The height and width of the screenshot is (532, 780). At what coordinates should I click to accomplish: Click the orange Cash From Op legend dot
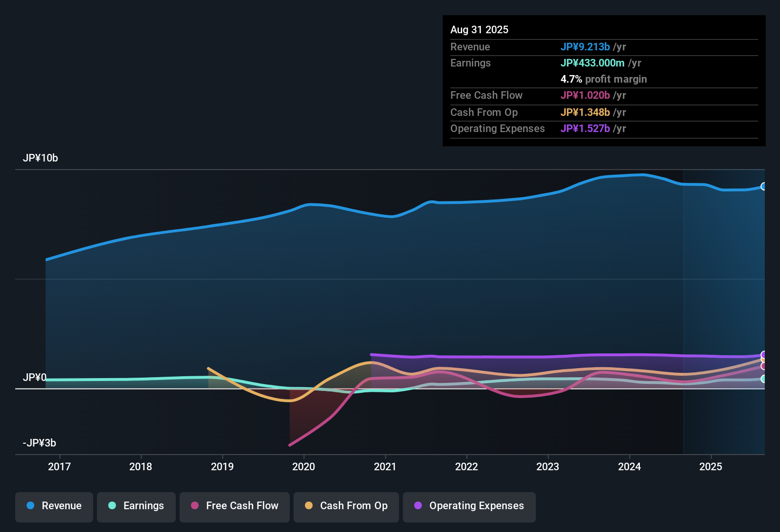[308, 506]
